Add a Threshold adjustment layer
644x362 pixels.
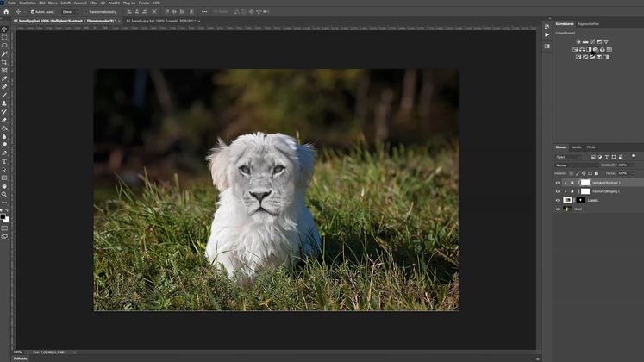592,57
